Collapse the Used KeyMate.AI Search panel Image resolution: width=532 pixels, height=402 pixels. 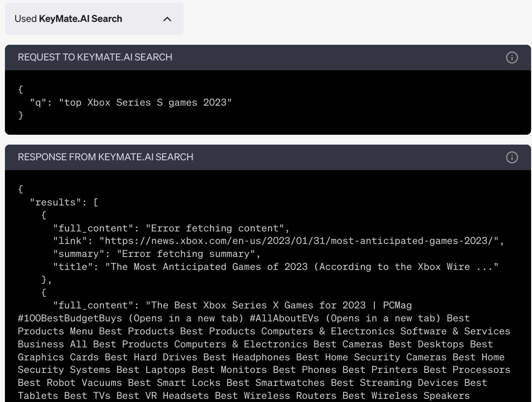tap(94, 19)
